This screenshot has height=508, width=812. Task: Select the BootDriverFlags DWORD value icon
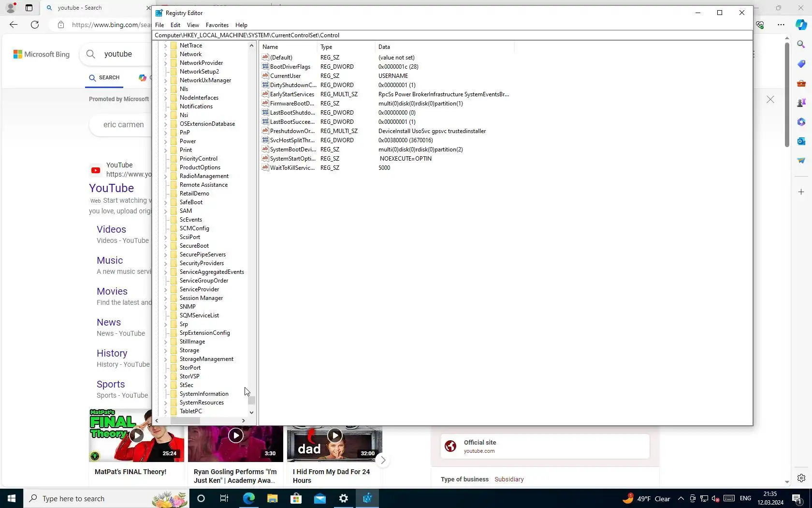265,67
